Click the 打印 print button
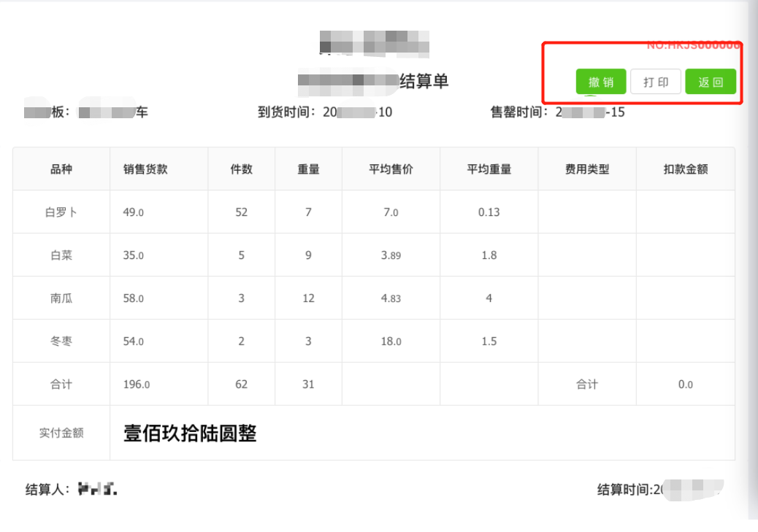The height and width of the screenshot is (532, 758). [x=656, y=82]
